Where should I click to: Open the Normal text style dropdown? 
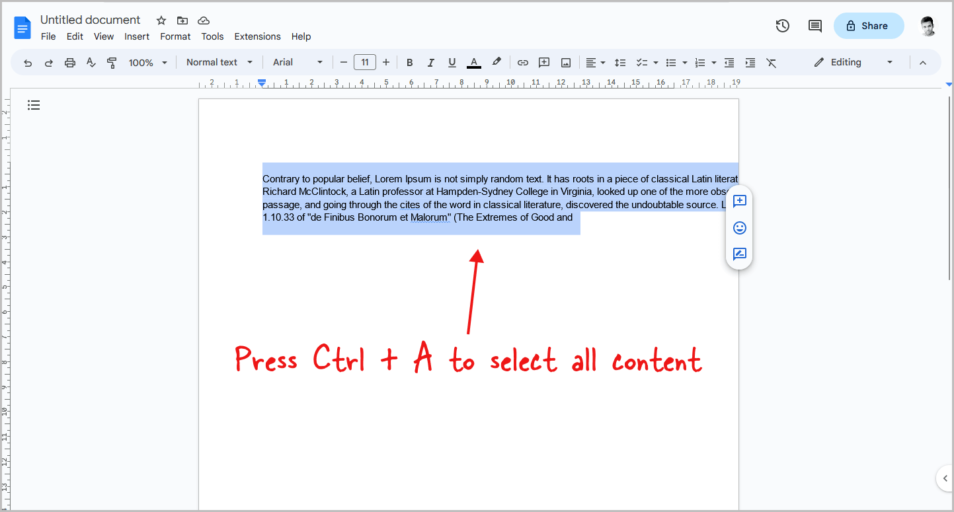tap(219, 62)
